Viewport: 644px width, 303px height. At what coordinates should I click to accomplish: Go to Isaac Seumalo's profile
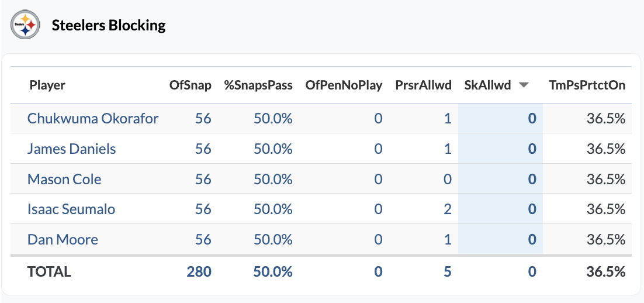pyautogui.click(x=71, y=209)
